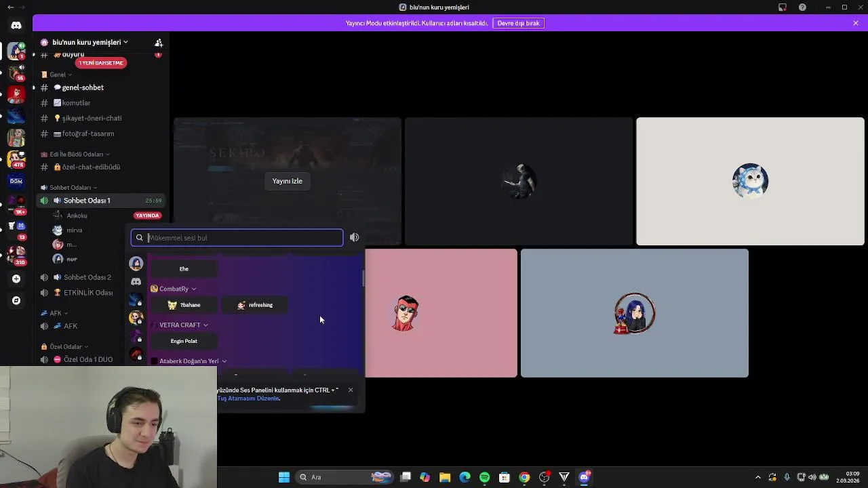Open Windows Start menu
This screenshot has width=868, height=488.
click(x=284, y=477)
